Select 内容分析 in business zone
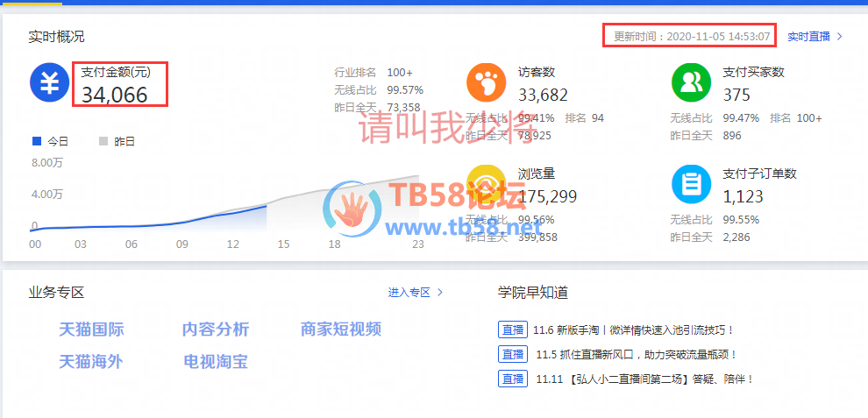Screen dimensions: 868x418 [x=216, y=329]
